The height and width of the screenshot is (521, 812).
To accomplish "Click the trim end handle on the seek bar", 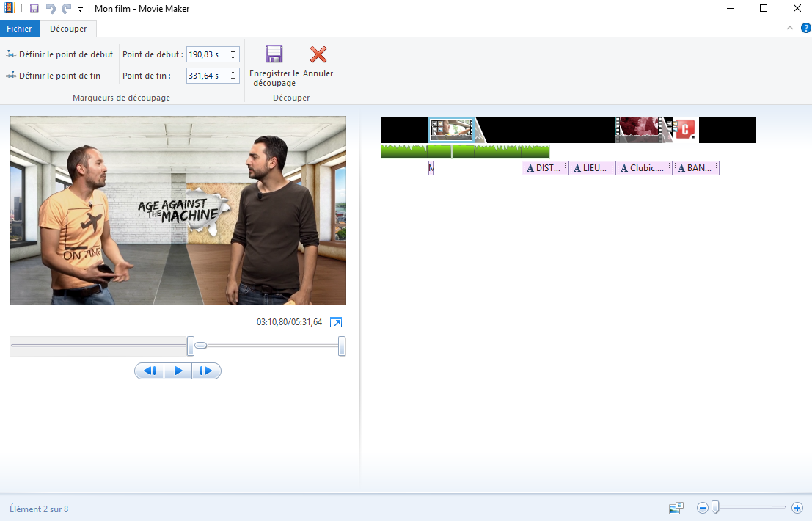I will point(342,346).
